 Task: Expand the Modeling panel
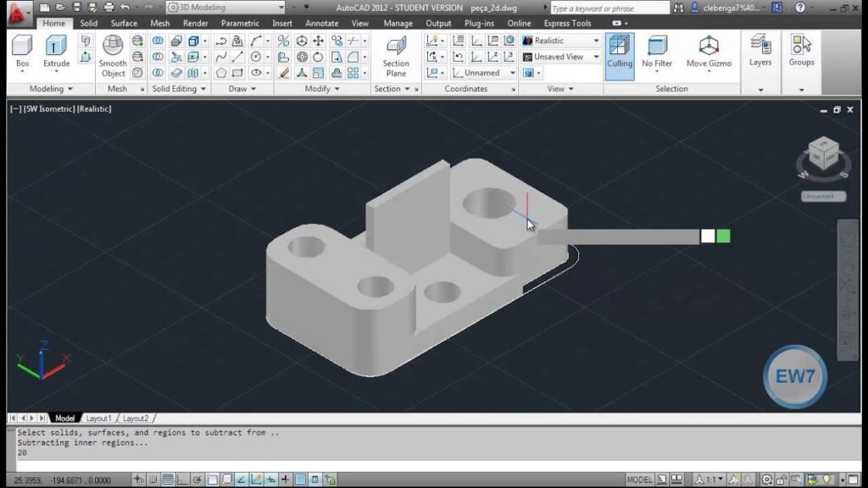click(x=51, y=88)
